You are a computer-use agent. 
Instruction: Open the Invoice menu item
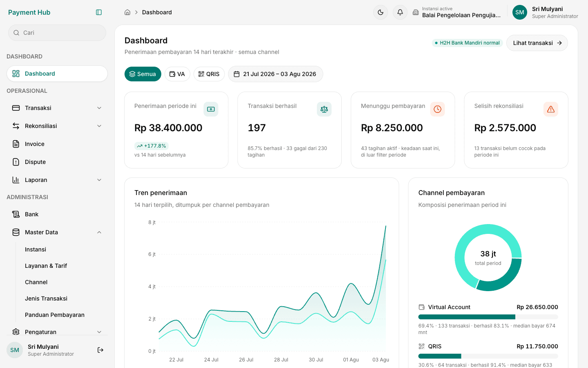coord(57,144)
